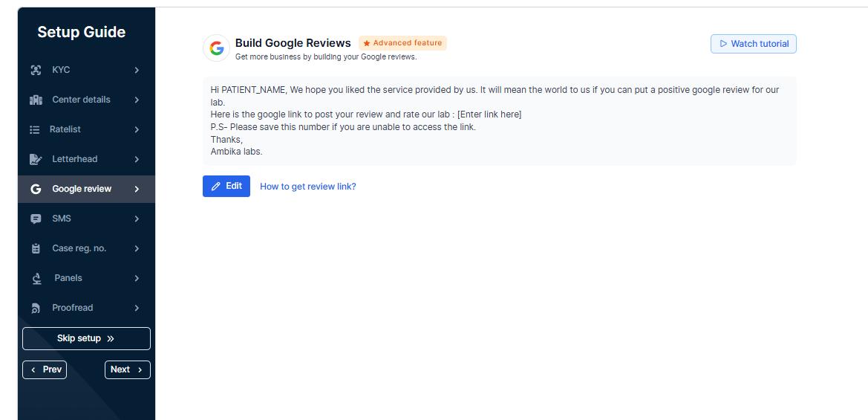Click the '[Enter link here]' placeholder text
Screen dimensions: 868x420
489,114
